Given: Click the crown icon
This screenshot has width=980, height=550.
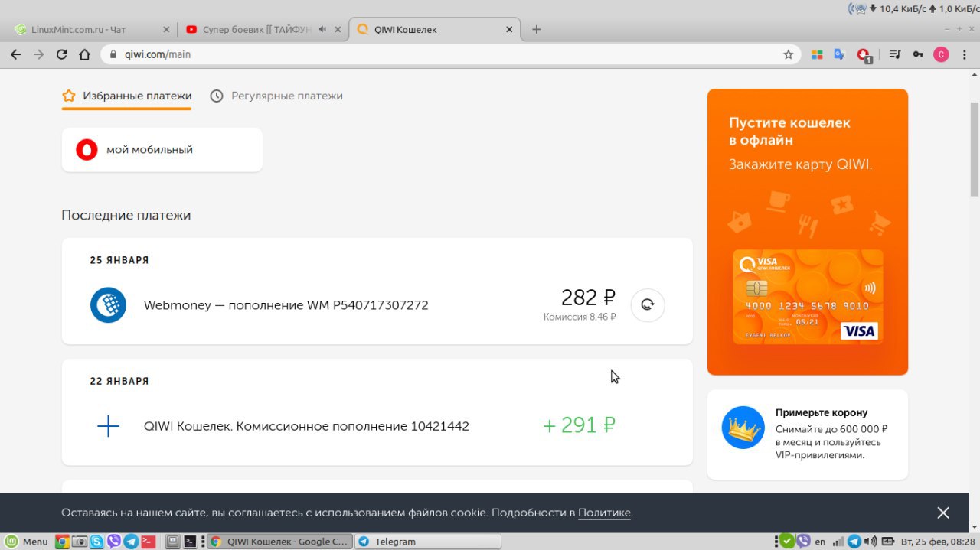Looking at the screenshot, I should pyautogui.click(x=743, y=428).
